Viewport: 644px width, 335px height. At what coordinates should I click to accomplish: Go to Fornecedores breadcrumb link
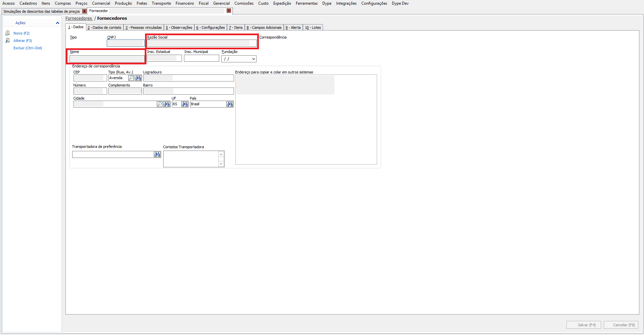(79, 18)
